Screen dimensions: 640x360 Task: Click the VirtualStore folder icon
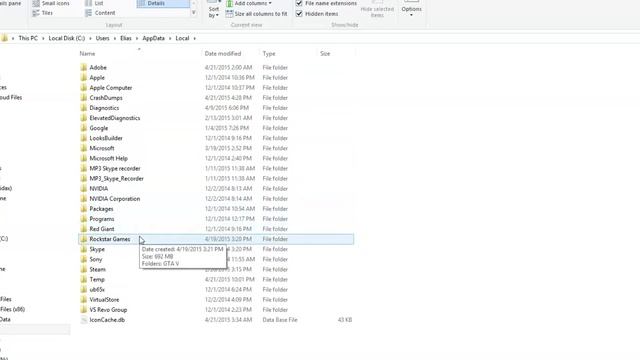coord(84,300)
